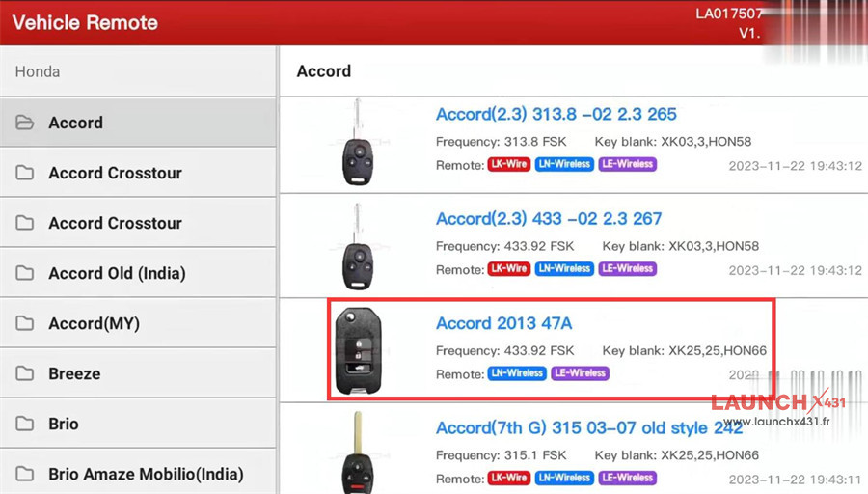Open Accord(2.3) 433 -02 2.3 267 remote
The height and width of the screenshot is (494, 868).
tap(549, 219)
